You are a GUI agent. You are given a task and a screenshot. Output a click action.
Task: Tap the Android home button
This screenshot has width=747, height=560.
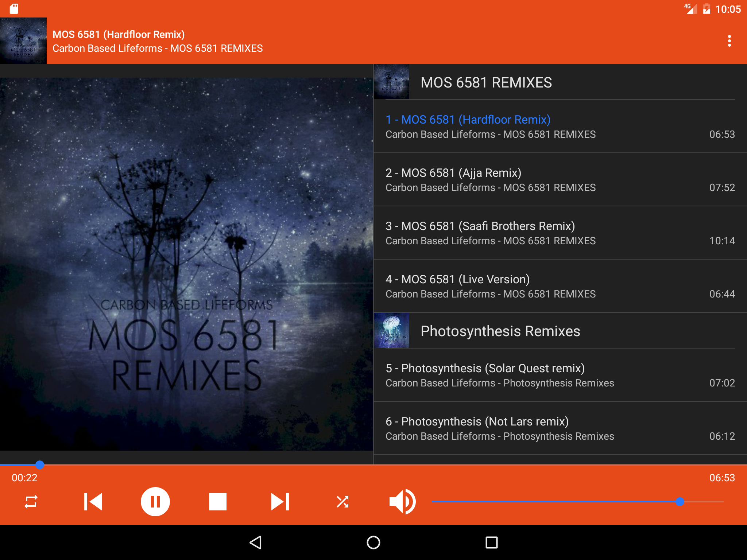373,542
